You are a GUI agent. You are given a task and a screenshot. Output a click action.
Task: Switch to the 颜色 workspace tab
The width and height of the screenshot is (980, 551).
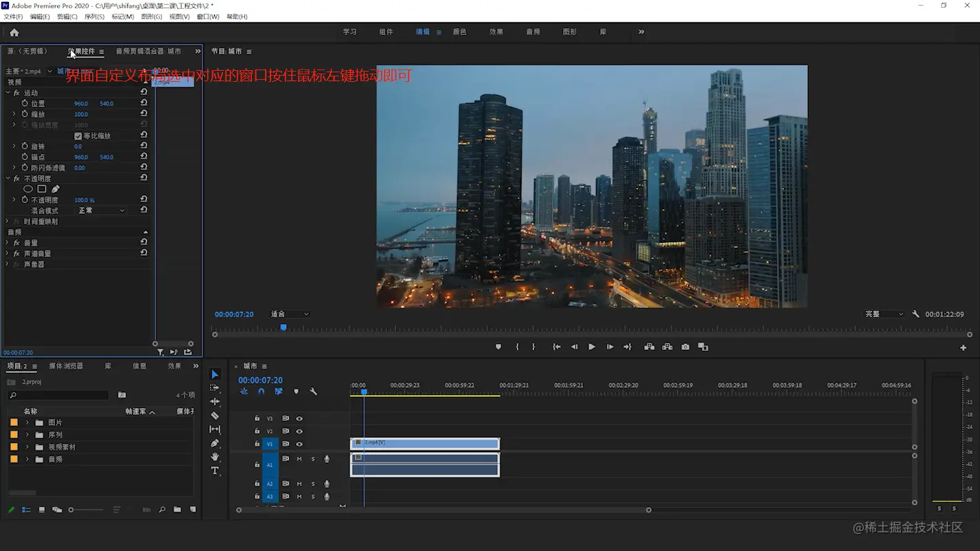pyautogui.click(x=459, y=32)
